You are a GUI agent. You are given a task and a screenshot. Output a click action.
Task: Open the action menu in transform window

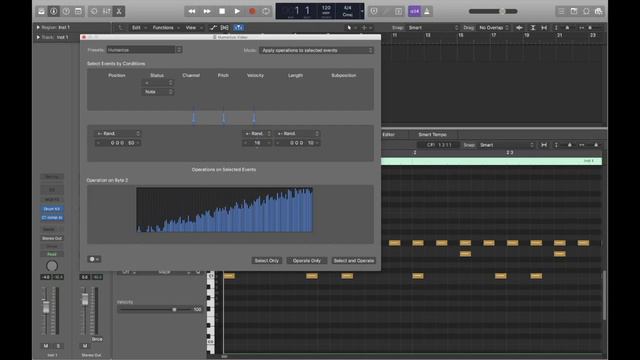click(x=94, y=259)
